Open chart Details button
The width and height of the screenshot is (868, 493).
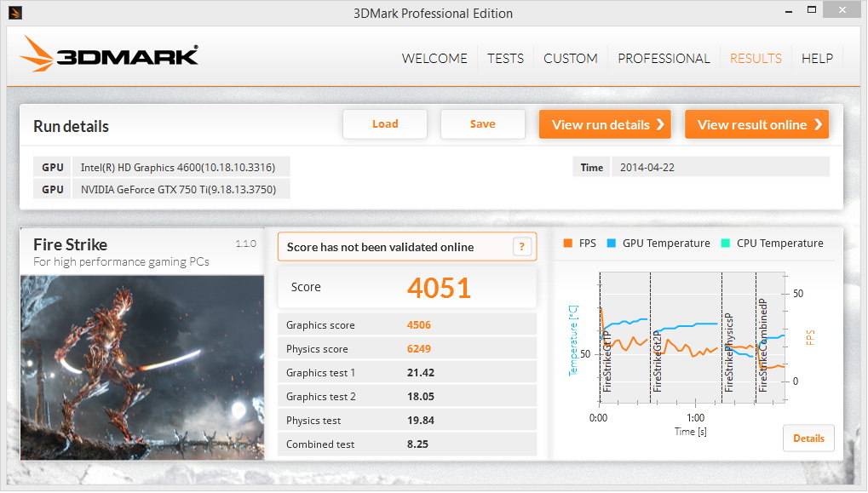point(808,439)
